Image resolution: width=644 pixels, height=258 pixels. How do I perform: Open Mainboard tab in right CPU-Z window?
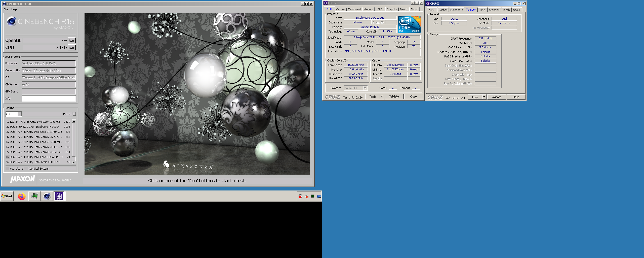point(457,10)
